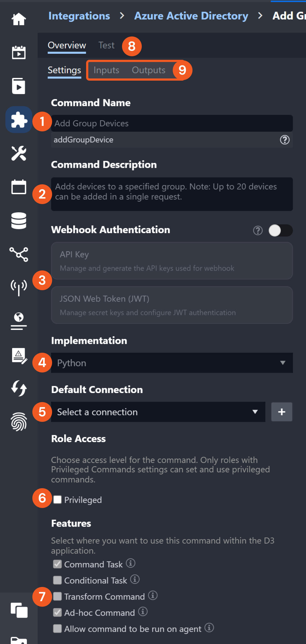Open the Inputs tab

pos(106,70)
